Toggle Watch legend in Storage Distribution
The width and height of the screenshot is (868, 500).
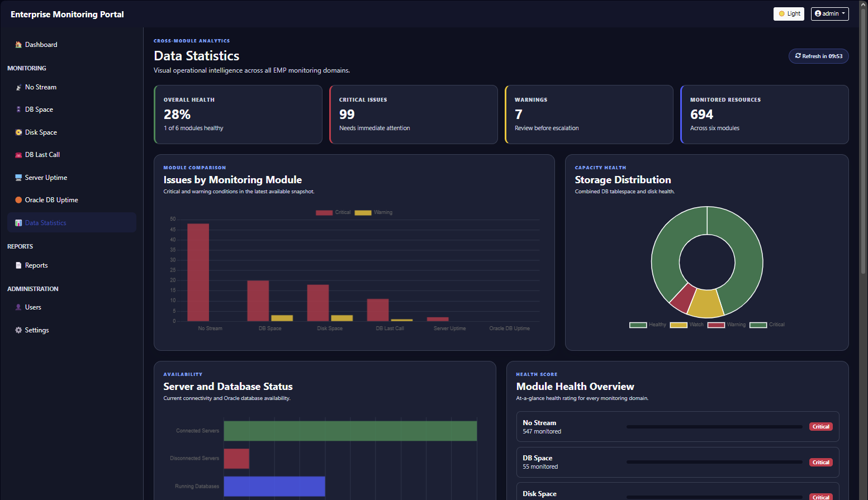click(x=686, y=325)
